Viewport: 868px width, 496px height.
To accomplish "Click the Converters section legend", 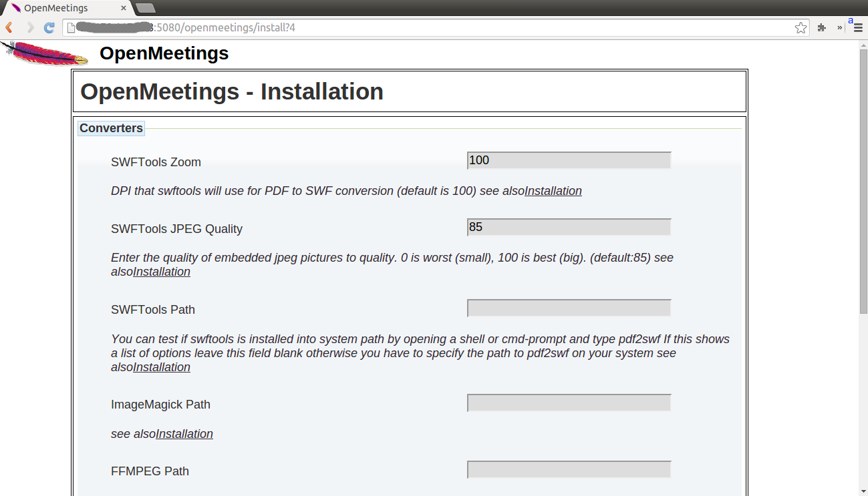I will [111, 128].
